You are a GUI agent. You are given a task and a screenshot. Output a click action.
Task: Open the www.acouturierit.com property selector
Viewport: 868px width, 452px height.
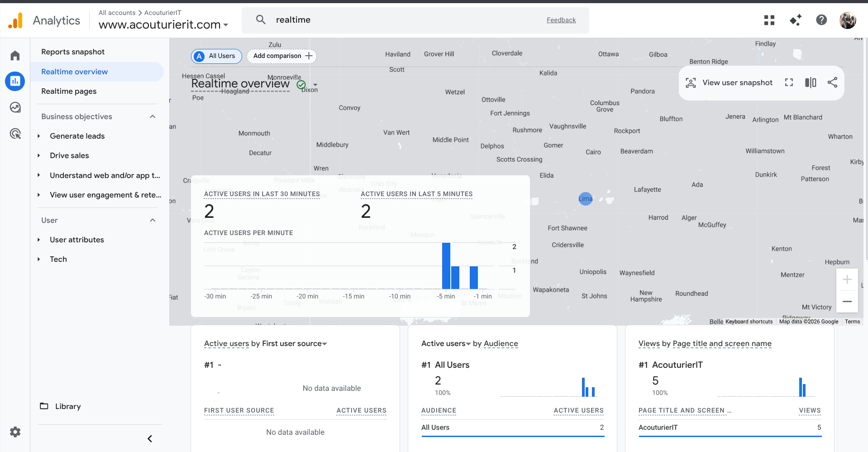click(x=163, y=24)
